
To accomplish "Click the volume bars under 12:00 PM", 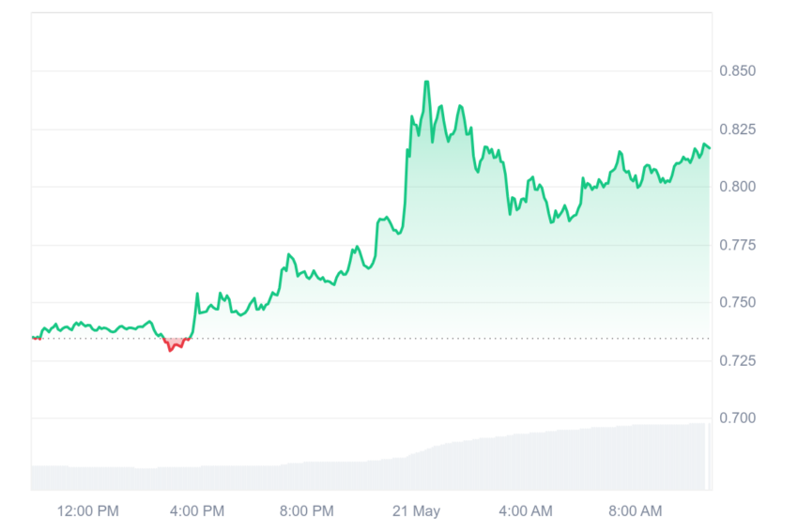I will [87, 479].
